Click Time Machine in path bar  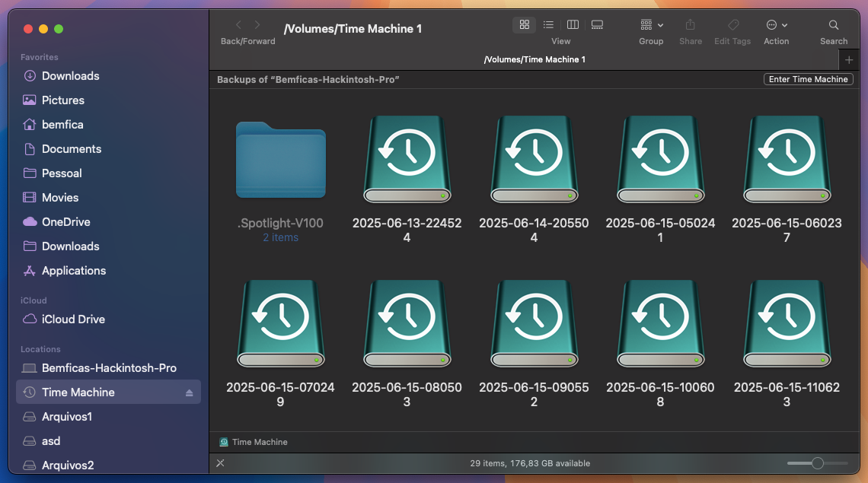[x=254, y=442]
